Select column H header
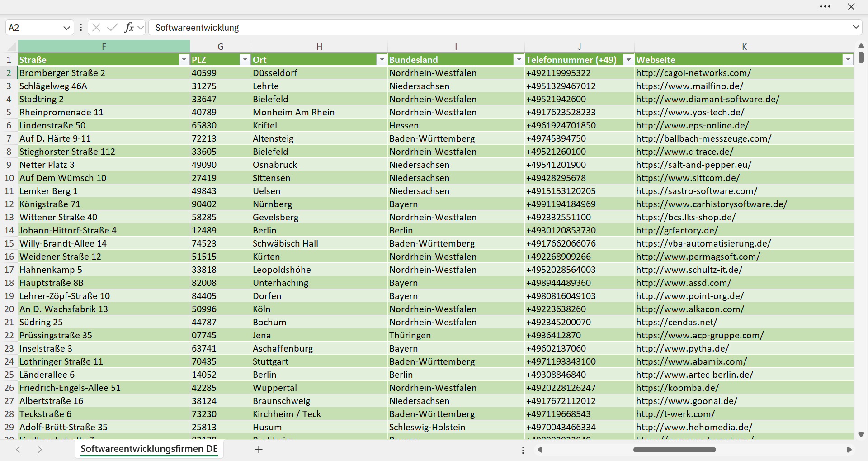The height and width of the screenshot is (461, 868). 319,47
